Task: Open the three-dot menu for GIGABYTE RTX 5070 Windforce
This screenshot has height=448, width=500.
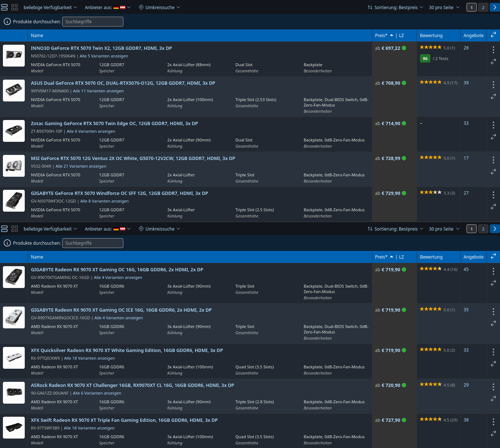Action: pos(493,195)
